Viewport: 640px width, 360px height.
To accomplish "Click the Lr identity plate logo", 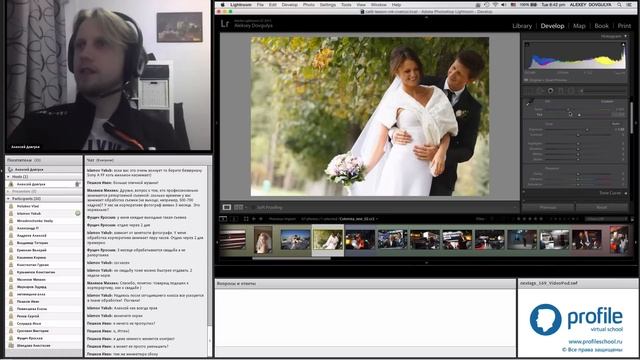I will (225, 24).
